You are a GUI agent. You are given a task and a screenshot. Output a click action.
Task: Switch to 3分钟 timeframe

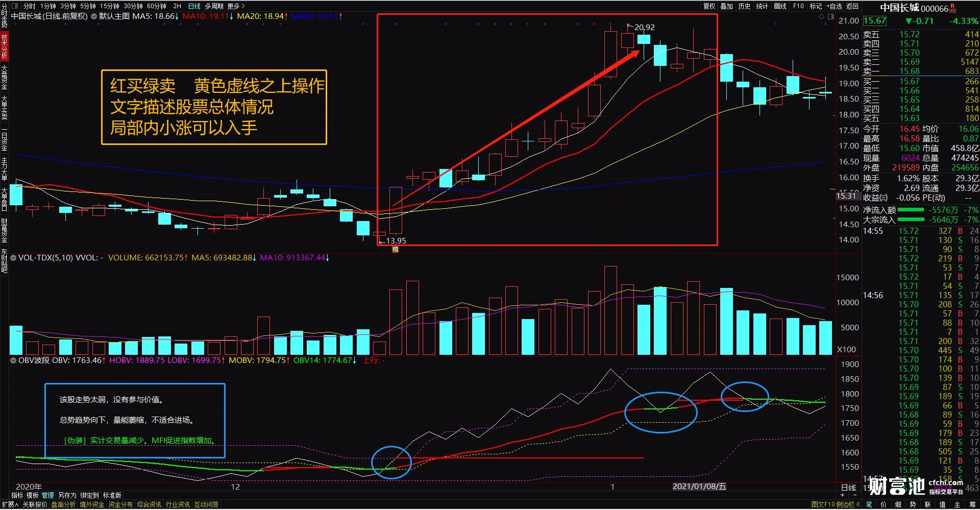point(68,6)
